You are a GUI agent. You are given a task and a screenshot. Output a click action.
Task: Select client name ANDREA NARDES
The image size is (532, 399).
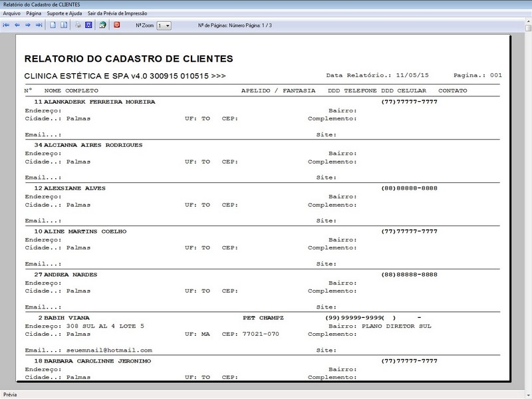pyautogui.click(x=70, y=275)
